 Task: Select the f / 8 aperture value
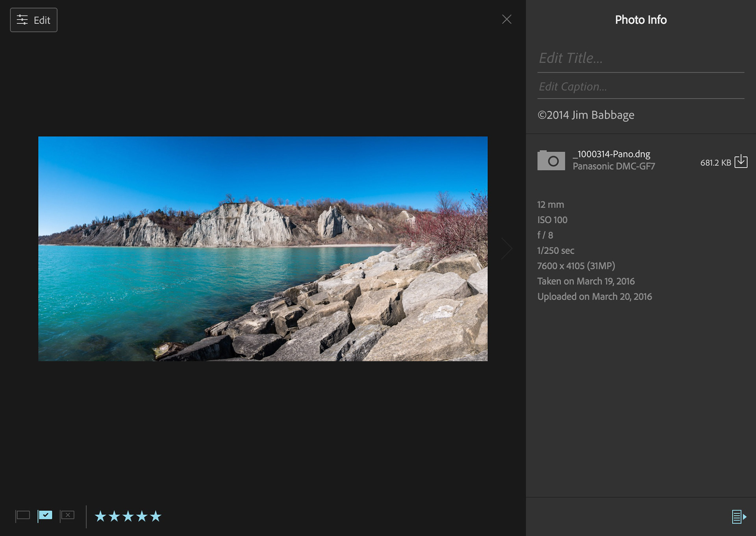pyautogui.click(x=545, y=235)
